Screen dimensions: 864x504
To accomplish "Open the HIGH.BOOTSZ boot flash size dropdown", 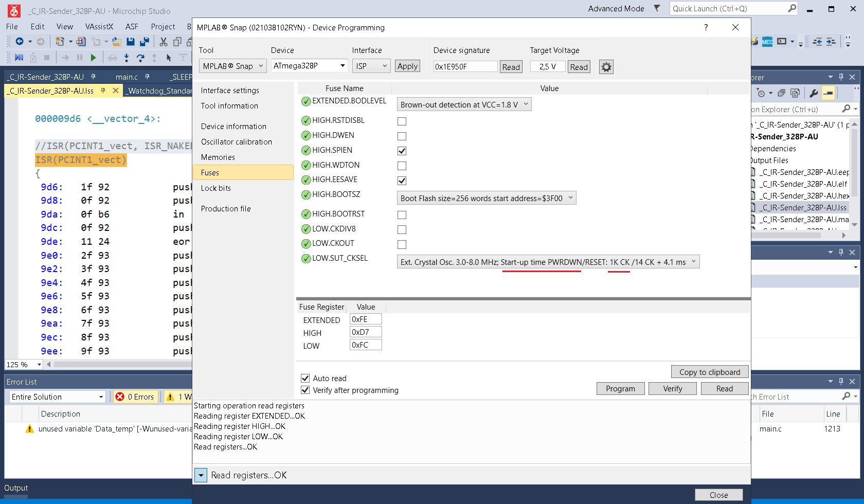I will [x=487, y=198].
